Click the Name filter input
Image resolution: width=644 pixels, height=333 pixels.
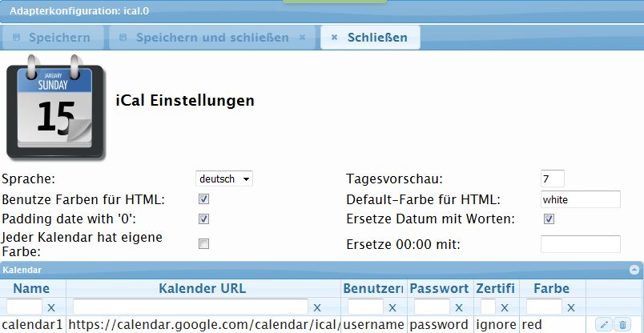pos(25,307)
